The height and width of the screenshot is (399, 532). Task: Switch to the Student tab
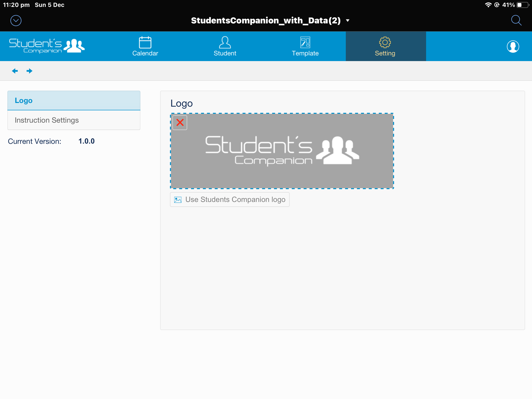click(x=225, y=46)
